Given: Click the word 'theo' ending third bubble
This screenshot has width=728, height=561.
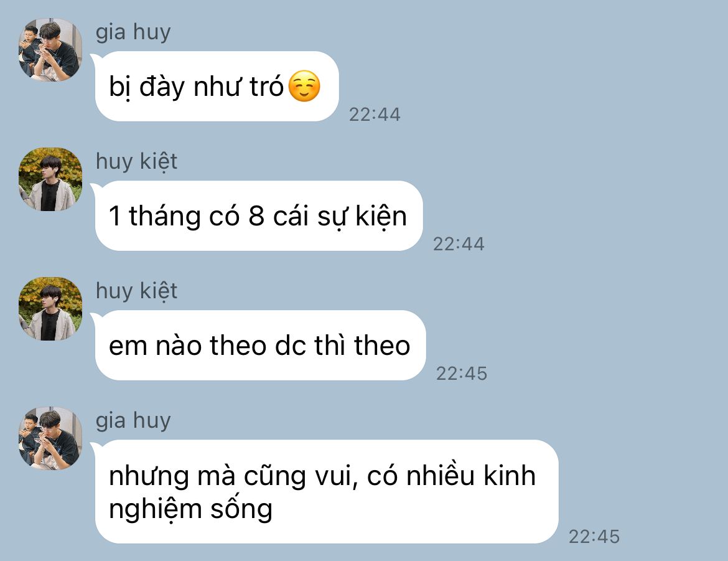Looking at the screenshot, I should click(x=382, y=346).
